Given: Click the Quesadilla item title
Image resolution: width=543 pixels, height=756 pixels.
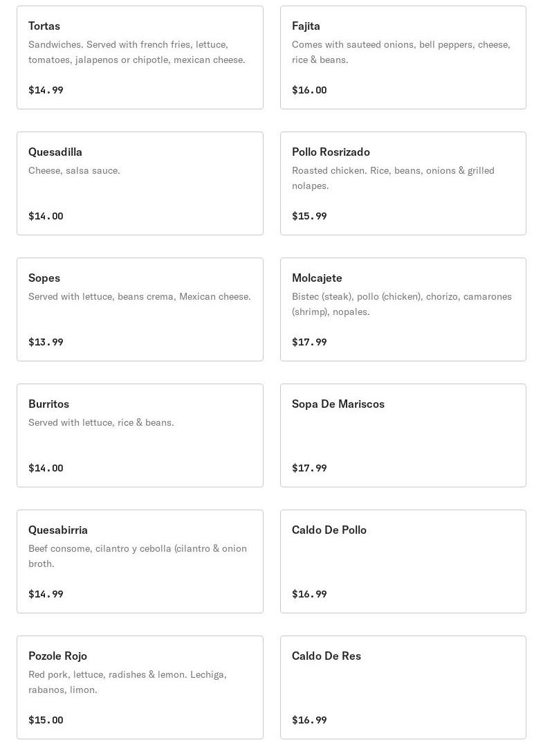Looking at the screenshot, I should pyautogui.click(x=55, y=152).
